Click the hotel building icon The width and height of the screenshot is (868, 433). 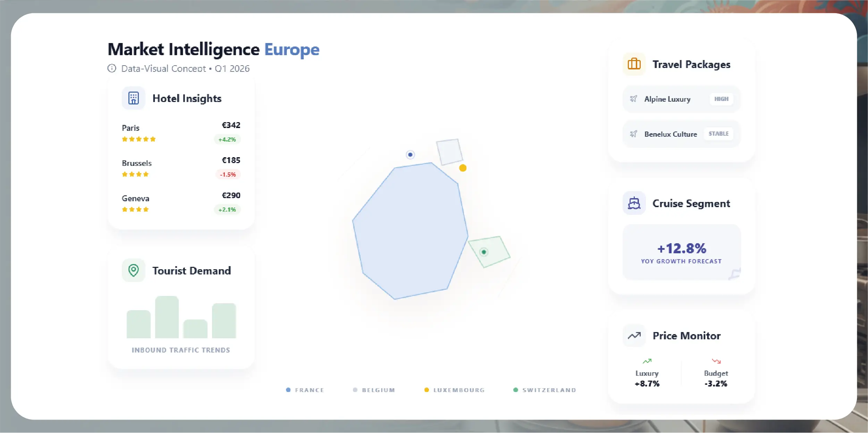133,98
